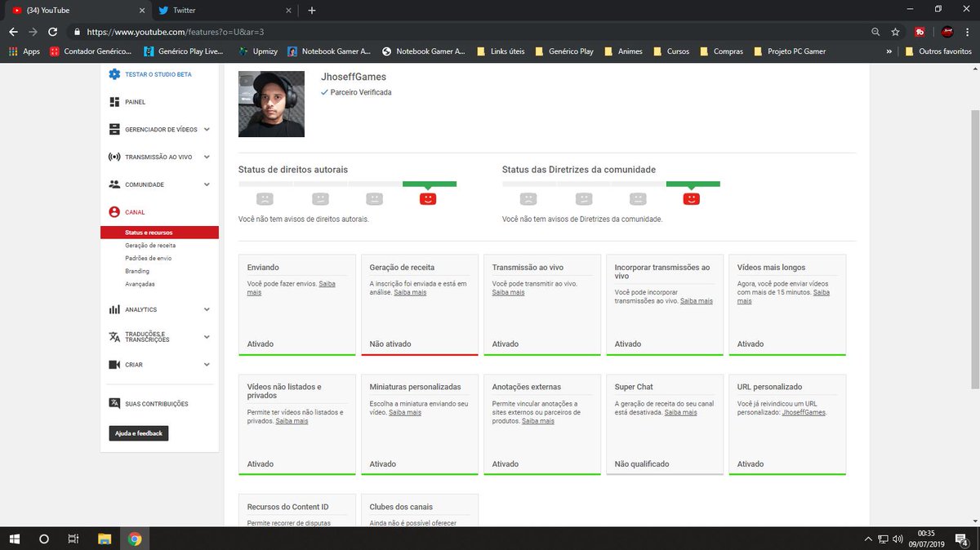This screenshot has width=980, height=550.
Task: Click the Suas Contribuições icon
Action: tap(114, 403)
